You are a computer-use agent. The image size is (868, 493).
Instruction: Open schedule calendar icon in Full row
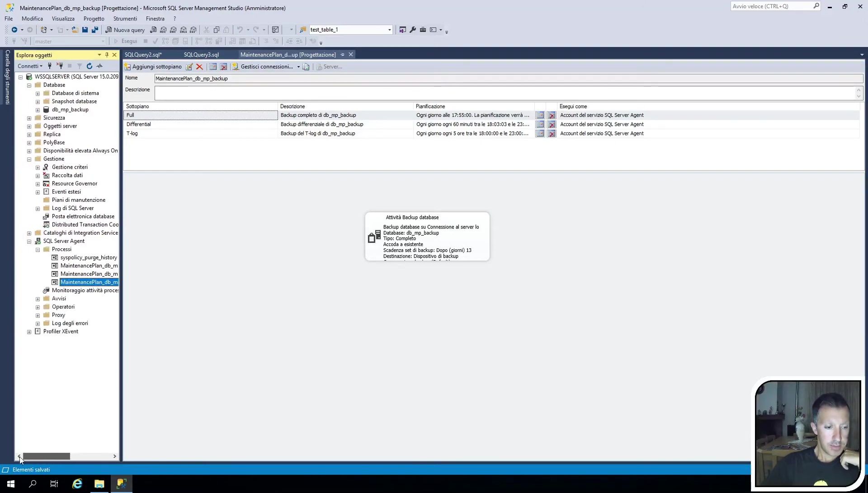(540, 115)
